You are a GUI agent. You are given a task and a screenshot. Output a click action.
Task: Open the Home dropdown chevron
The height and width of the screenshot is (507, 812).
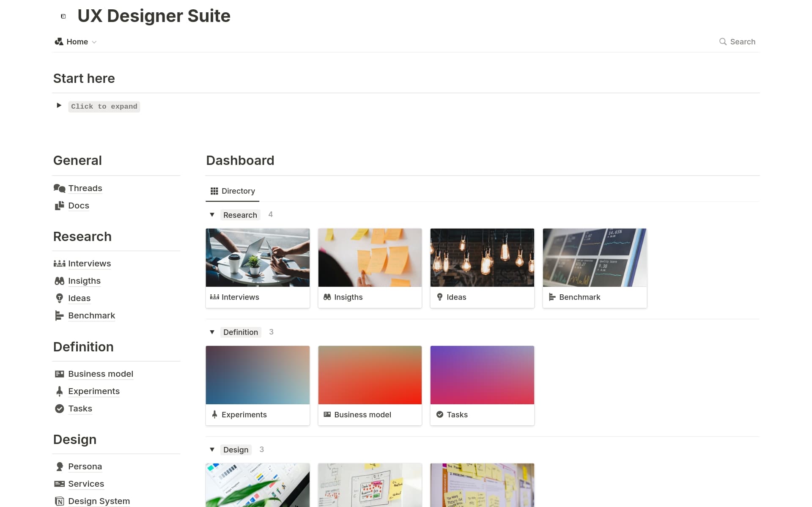pos(94,42)
